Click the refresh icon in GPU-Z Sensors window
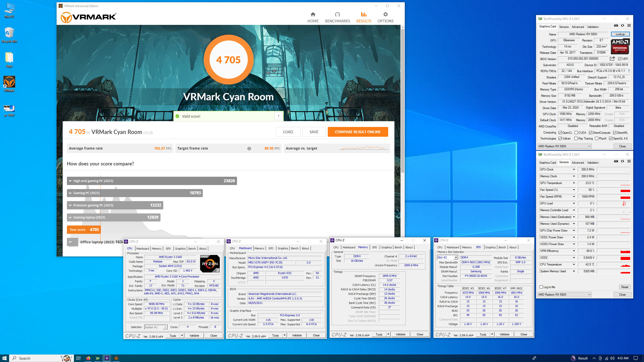Screen dimensions: 644x362 click(622, 161)
